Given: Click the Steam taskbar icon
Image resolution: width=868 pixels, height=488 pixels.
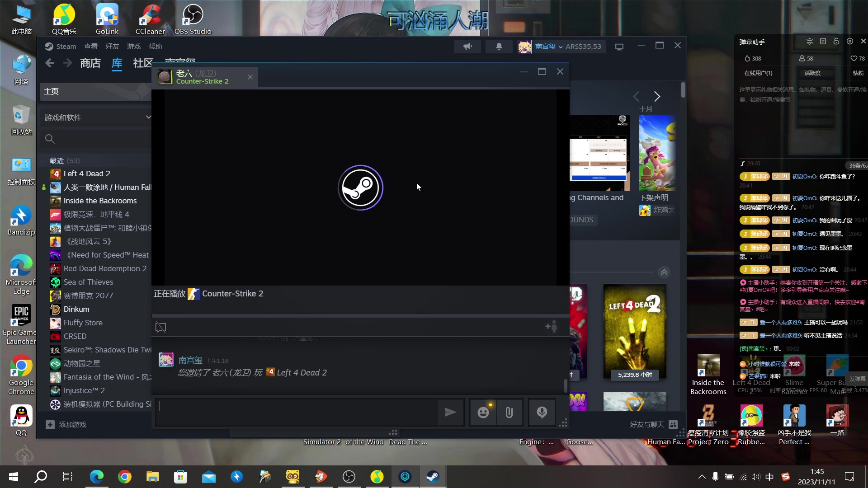Looking at the screenshot, I should (x=433, y=476).
